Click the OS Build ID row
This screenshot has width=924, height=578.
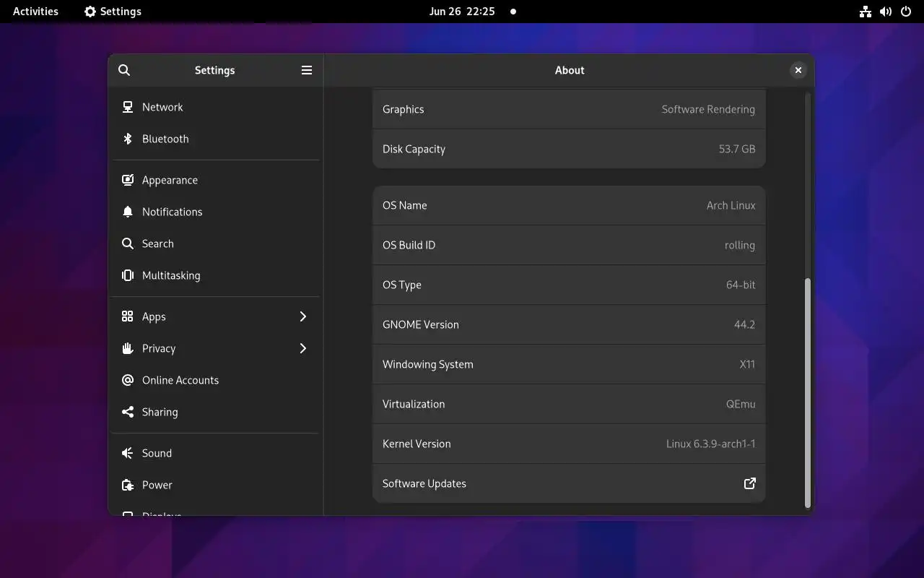tap(569, 245)
